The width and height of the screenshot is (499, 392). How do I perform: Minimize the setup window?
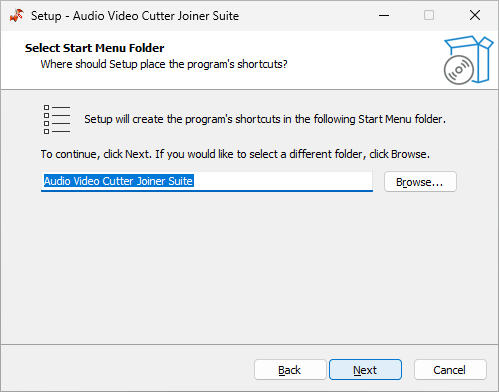coord(384,15)
